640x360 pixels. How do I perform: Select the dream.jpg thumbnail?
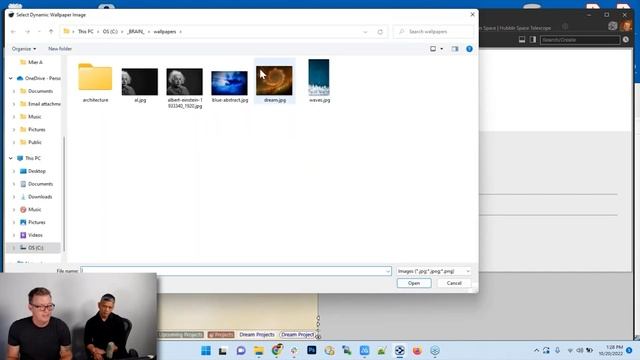pos(274,81)
